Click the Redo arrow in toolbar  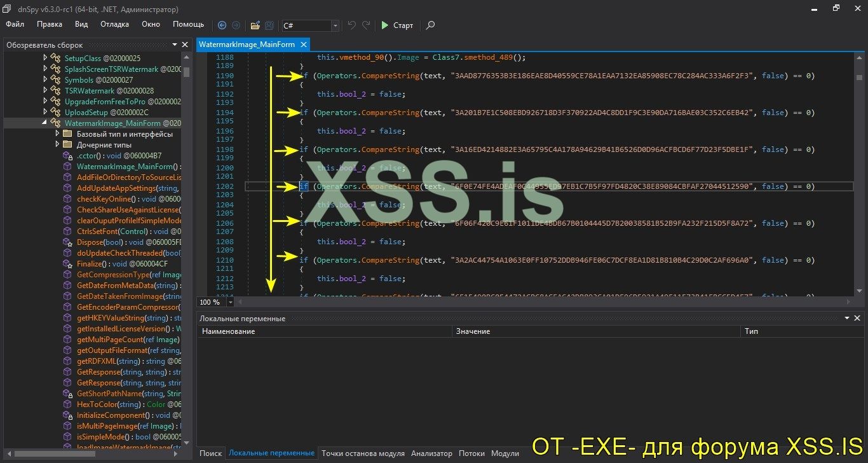(x=366, y=25)
